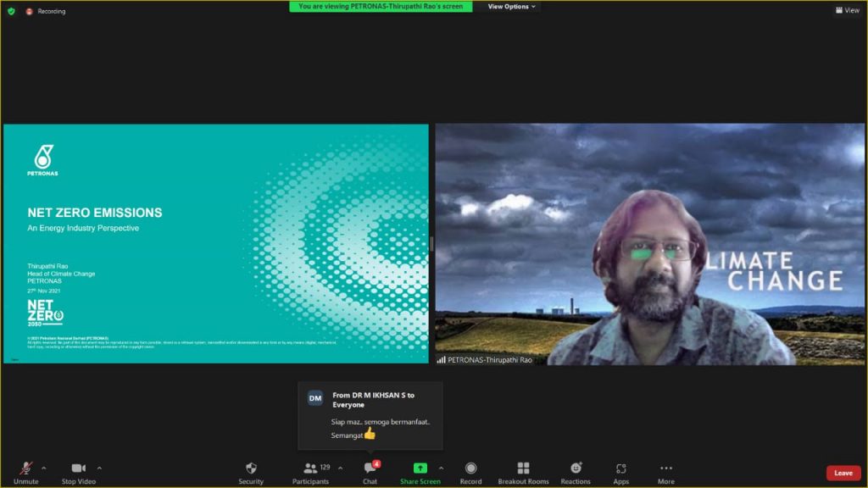Open the Security shield menu
The width and height of the screenshot is (868, 488).
pyautogui.click(x=251, y=473)
